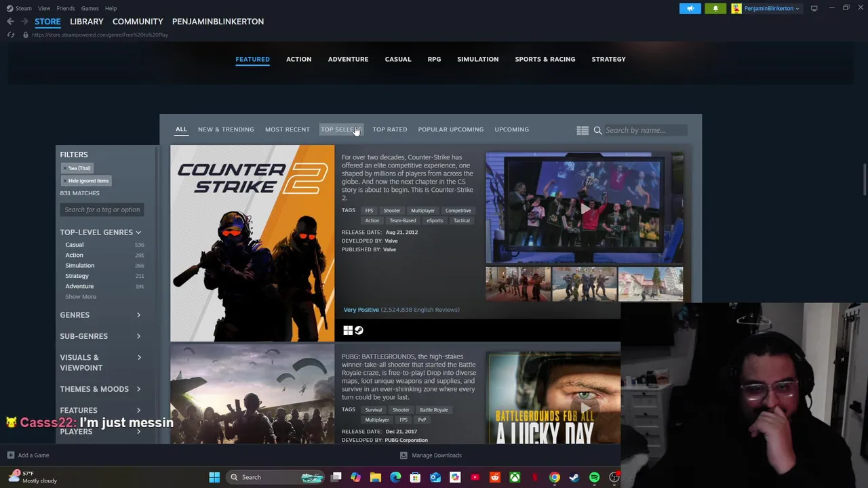Open the Friends menu

[x=66, y=8]
